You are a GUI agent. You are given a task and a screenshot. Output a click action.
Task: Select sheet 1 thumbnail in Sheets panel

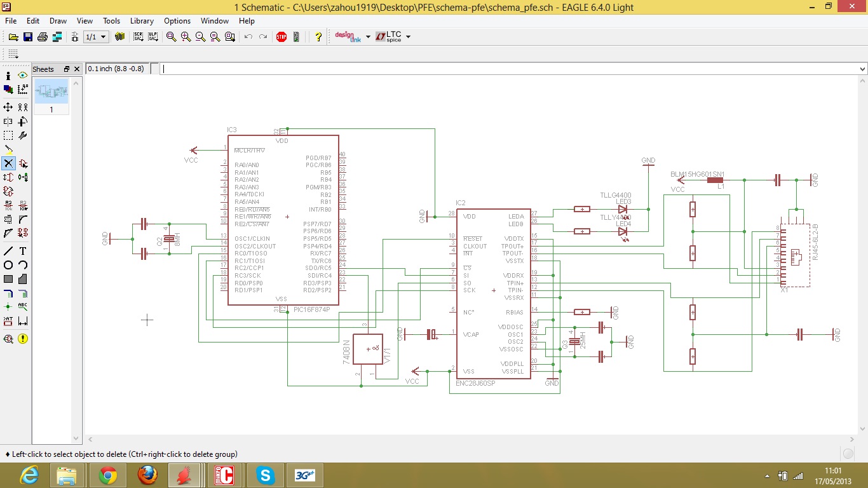point(51,92)
